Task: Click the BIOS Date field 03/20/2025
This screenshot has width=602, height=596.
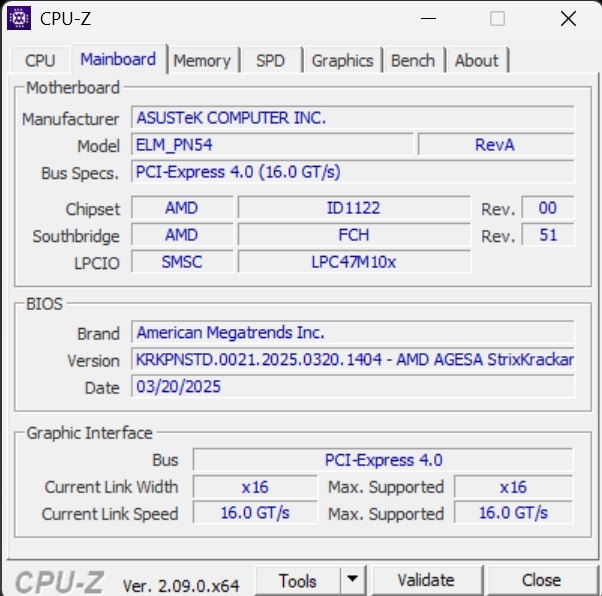Action: point(353,386)
